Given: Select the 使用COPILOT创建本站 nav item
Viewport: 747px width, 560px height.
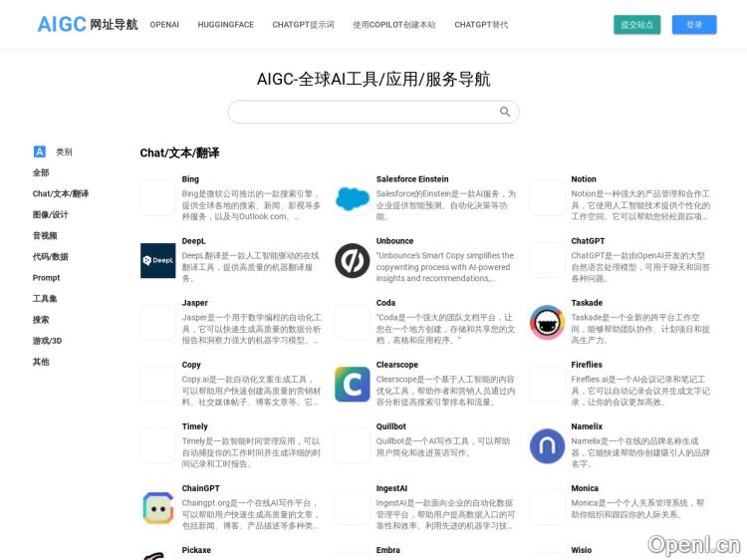Looking at the screenshot, I should coord(394,25).
